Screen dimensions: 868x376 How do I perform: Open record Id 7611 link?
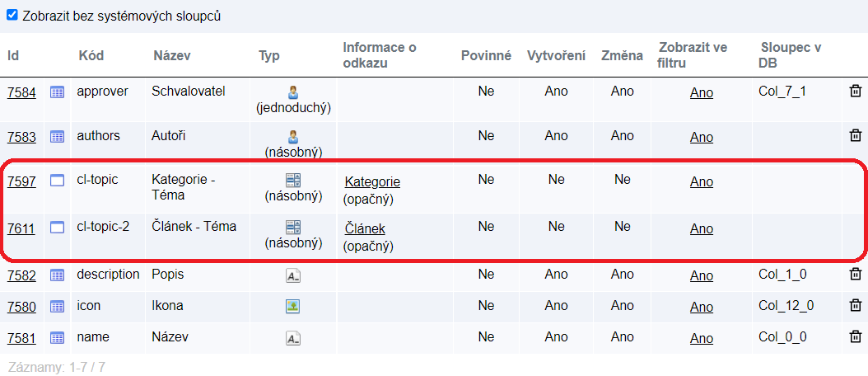tap(21, 228)
